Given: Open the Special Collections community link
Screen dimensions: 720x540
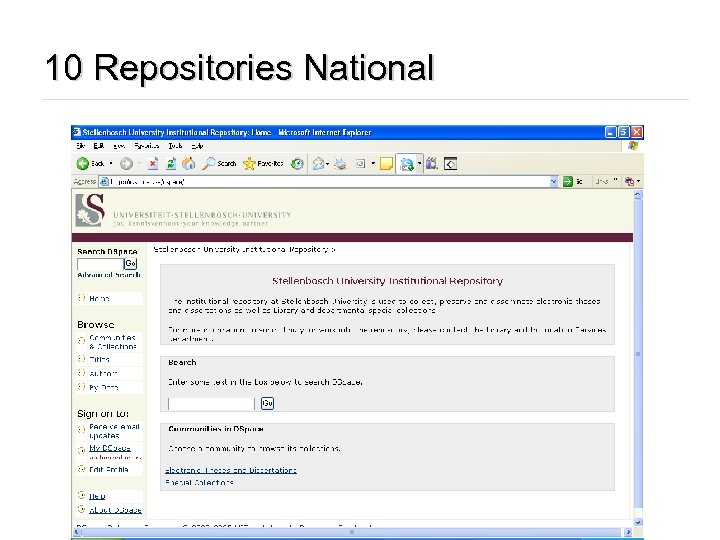Looking at the screenshot, I should (x=199, y=483).
